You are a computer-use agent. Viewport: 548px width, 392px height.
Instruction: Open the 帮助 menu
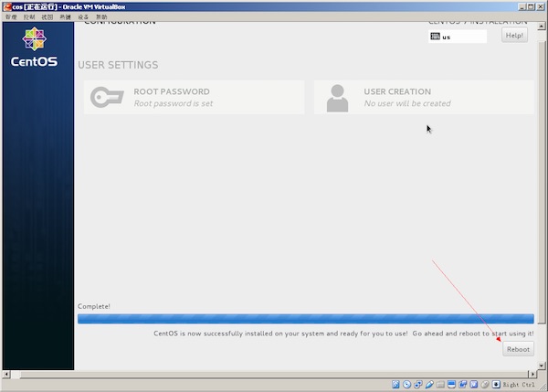click(100, 17)
